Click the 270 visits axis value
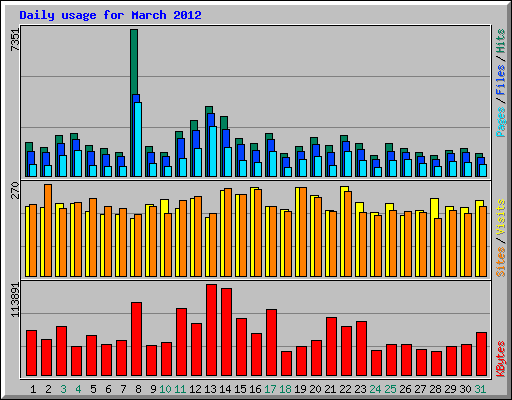 point(15,190)
